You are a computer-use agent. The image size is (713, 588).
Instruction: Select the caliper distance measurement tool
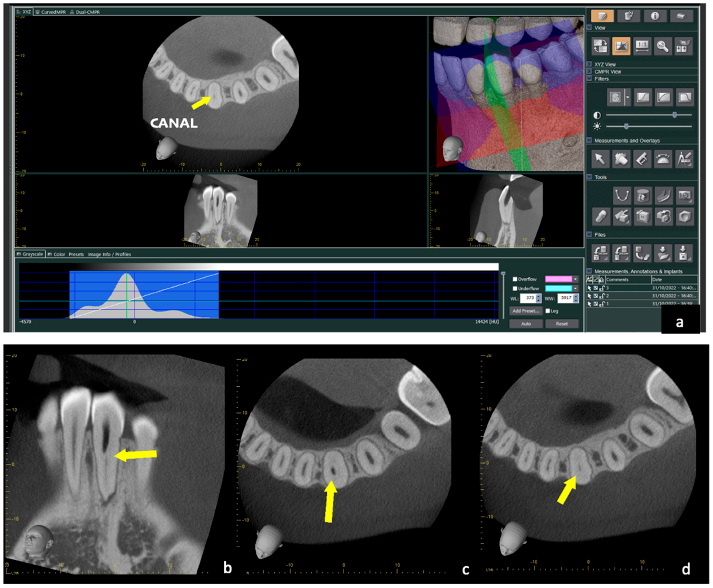pos(642,159)
